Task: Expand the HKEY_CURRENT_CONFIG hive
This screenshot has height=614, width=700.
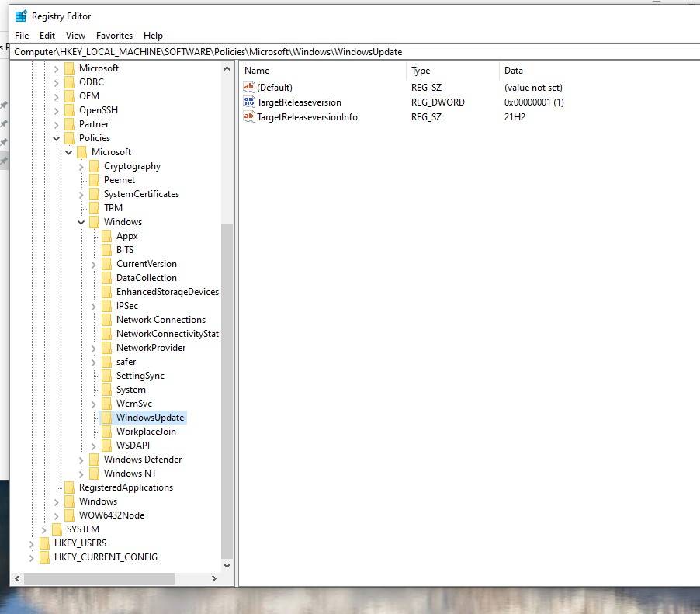Action: pyautogui.click(x=31, y=558)
